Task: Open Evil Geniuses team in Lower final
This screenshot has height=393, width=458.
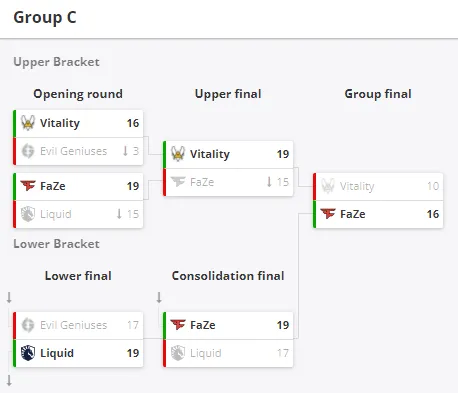Action: pyautogui.click(x=74, y=325)
